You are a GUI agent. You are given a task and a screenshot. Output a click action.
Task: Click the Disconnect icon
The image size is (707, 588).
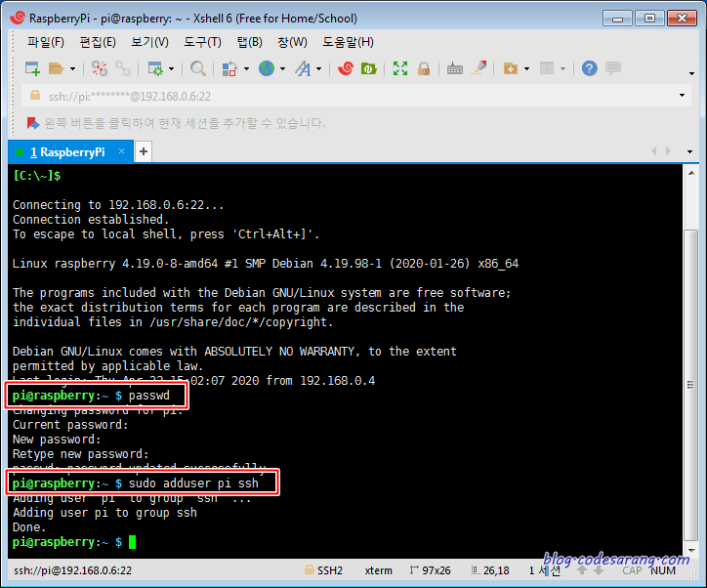(x=100, y=68)
